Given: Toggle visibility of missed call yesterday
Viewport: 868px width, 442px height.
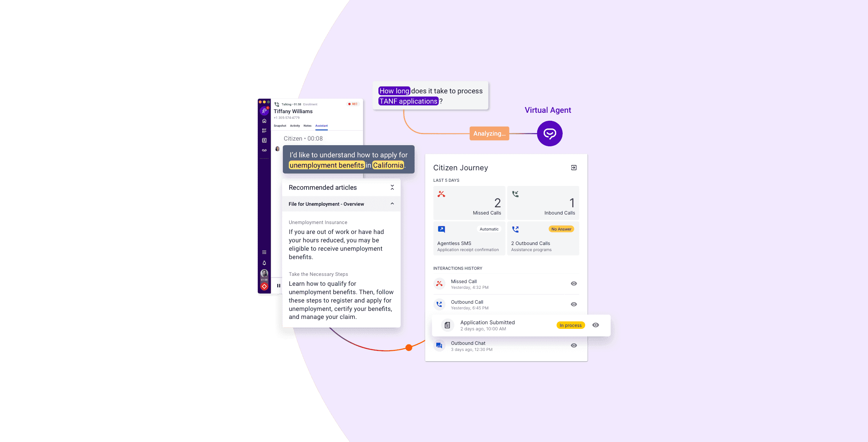Looking at the screenshot, I should tap(574, 283).
